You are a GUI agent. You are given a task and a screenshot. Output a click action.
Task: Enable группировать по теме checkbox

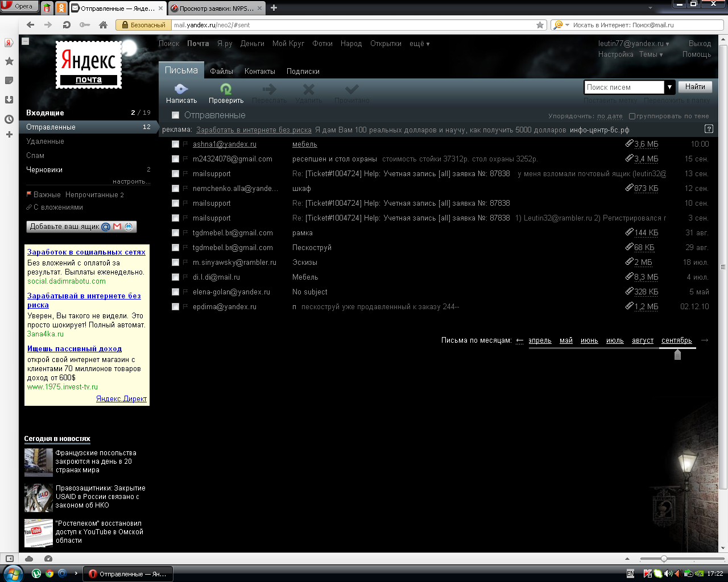632,116
